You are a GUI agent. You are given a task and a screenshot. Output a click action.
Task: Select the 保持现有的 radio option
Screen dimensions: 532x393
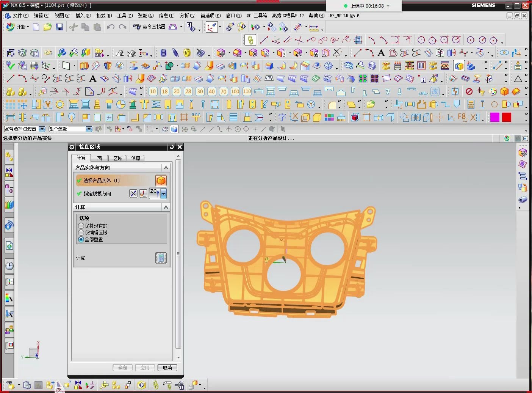click(x=81, y=226)
